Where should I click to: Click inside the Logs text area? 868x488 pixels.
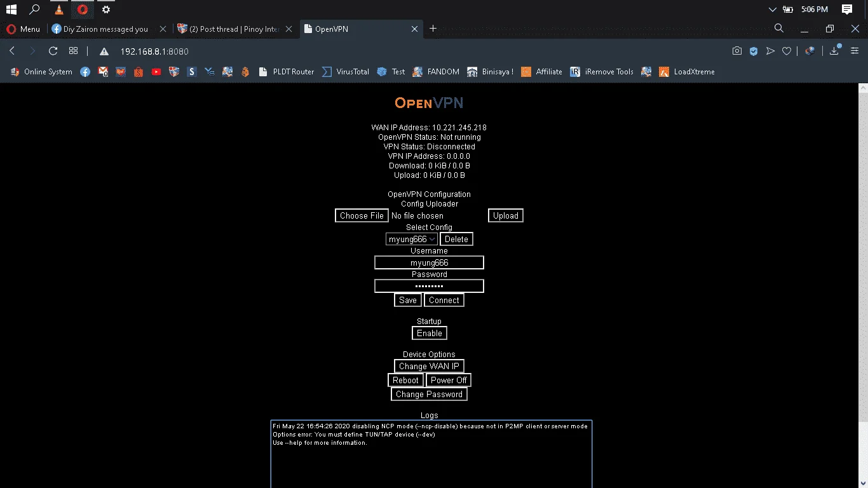(431, 454)
